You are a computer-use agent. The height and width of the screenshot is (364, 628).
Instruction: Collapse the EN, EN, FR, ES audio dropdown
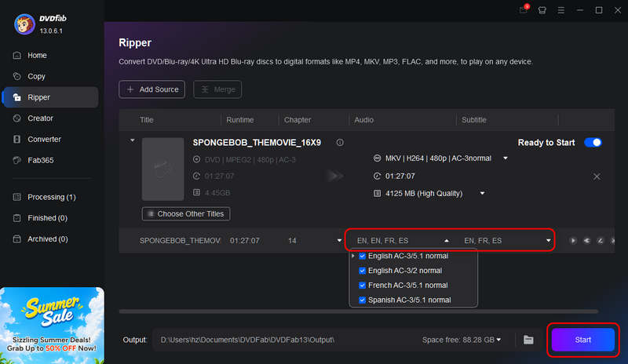447,241
